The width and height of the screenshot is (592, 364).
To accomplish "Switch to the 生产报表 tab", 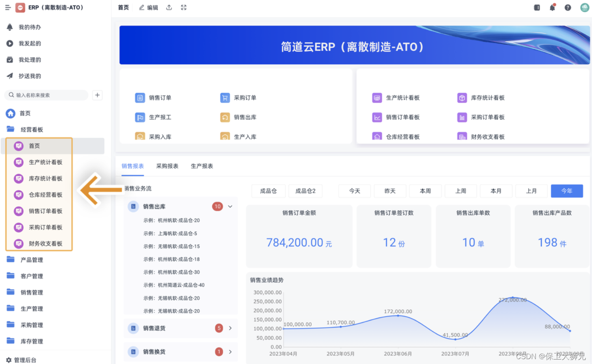I will (x=202, y=166).
